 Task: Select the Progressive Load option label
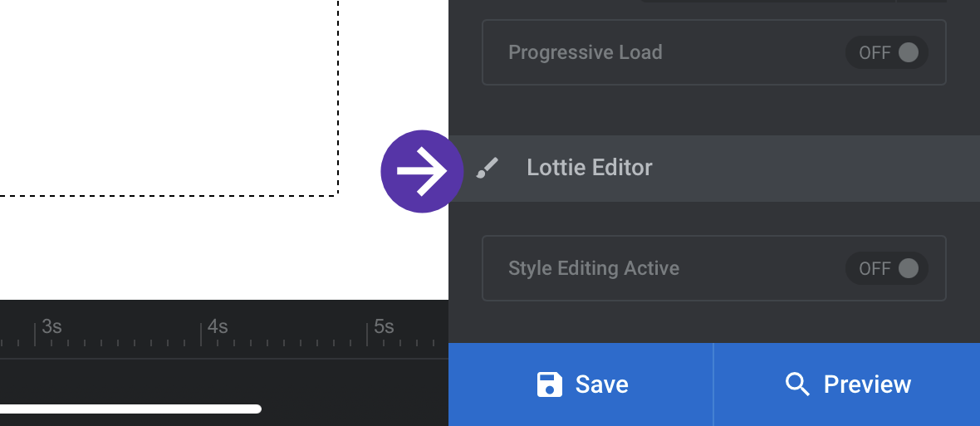(x=585, y=52)
